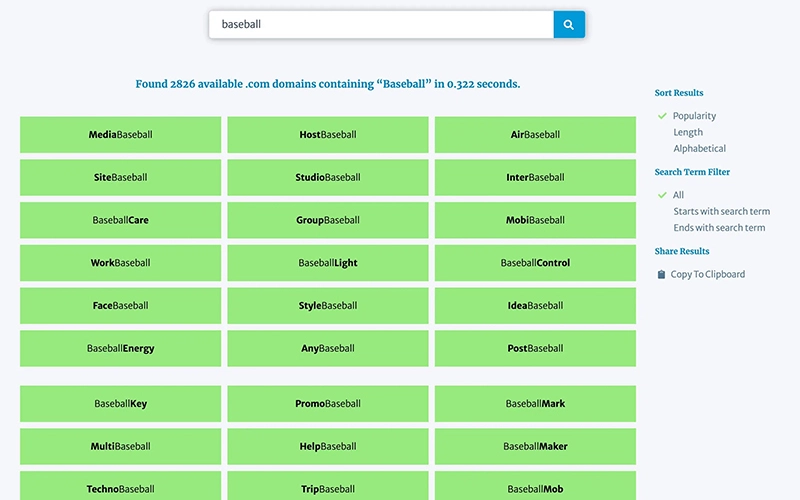
Task: Select the PromoBaseball tile
Action: pyautogui.click(x=328, y=404)
